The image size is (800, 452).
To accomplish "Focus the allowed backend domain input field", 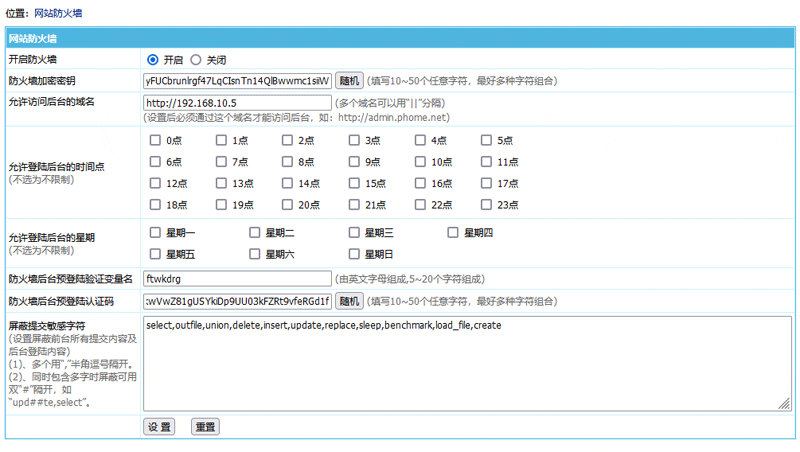I will click(237, 102).
